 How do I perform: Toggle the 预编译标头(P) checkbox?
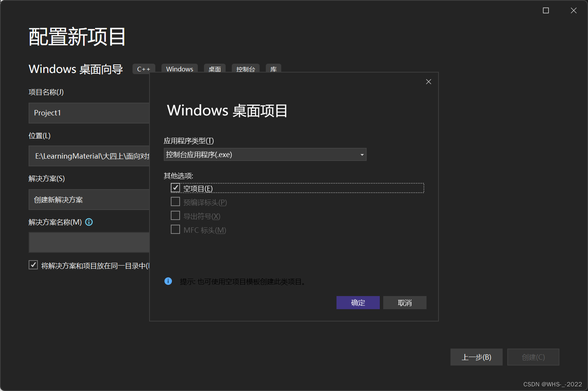click(175, 202)
